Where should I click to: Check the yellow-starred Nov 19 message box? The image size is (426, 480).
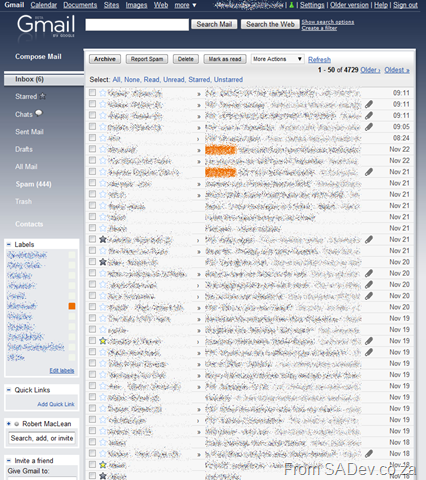coord(92,340)
